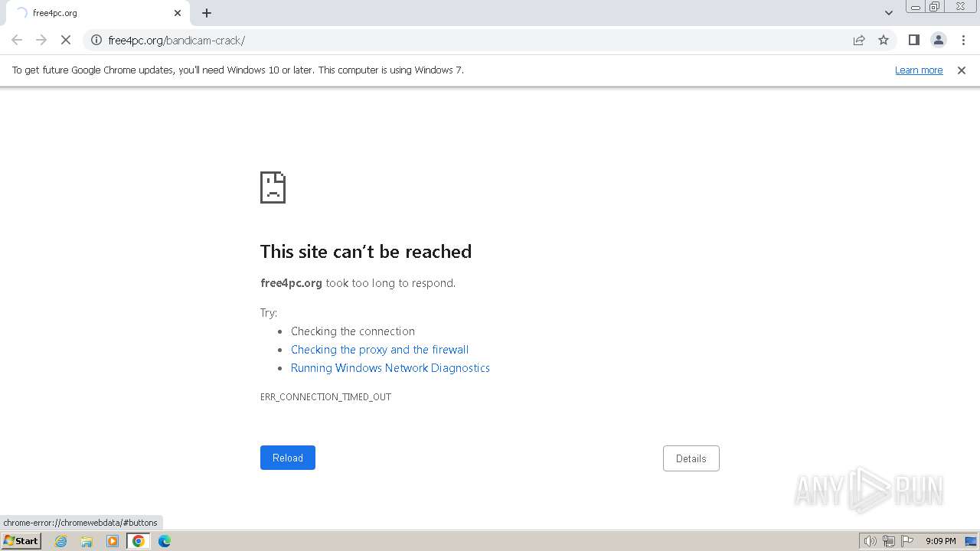Click the address bar URL
This screenshot has width=980, height=551.
(x=176, y=40)
